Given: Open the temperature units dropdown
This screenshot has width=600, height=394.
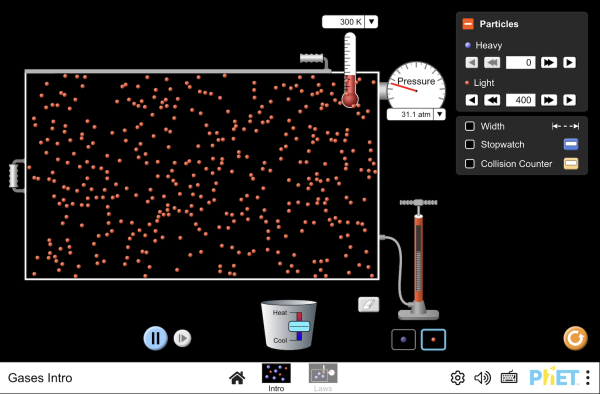Looking at the screenshot, I should point(371,22).
